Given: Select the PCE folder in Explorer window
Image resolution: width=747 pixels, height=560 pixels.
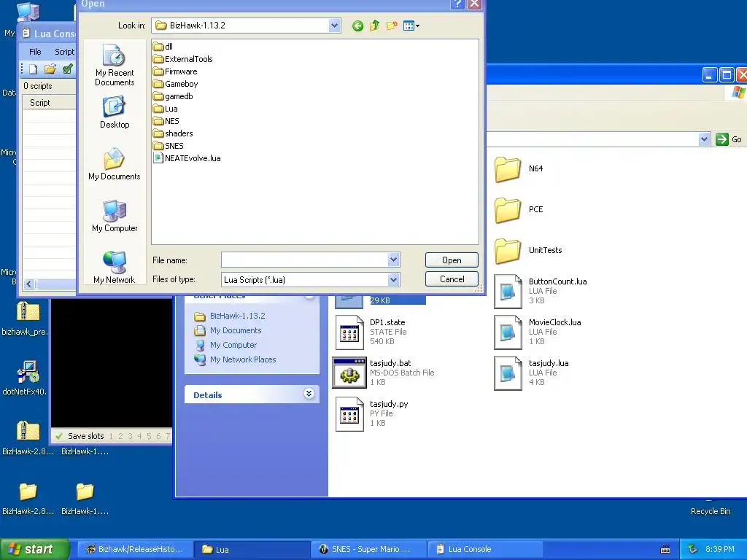Looking at the screenshot, I should coord(519,209).
